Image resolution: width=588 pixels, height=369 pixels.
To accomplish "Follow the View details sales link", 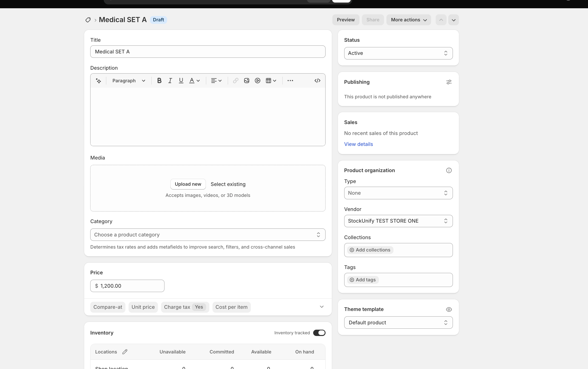I will point(358,144).
